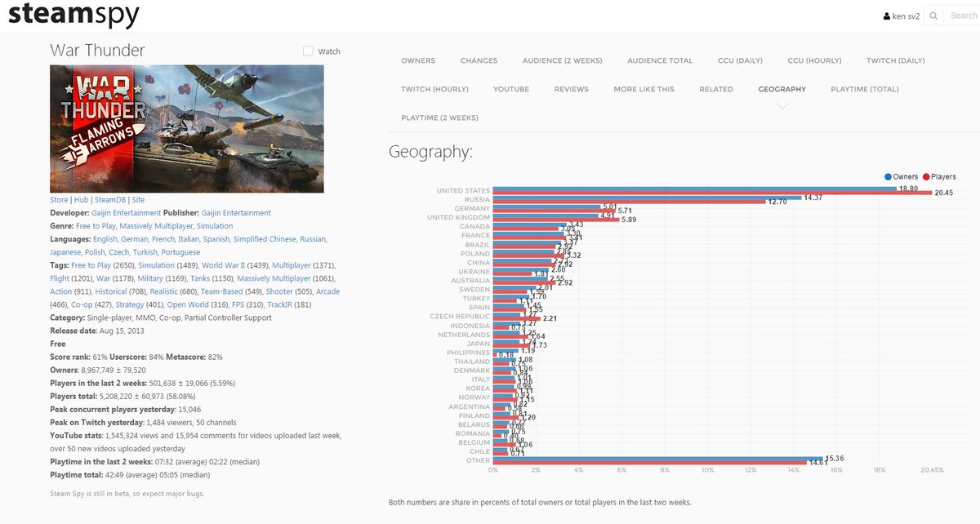The image size is (980, 524).
Task: Click the RUSSIA chart label
Action: (x=476, y=199)
